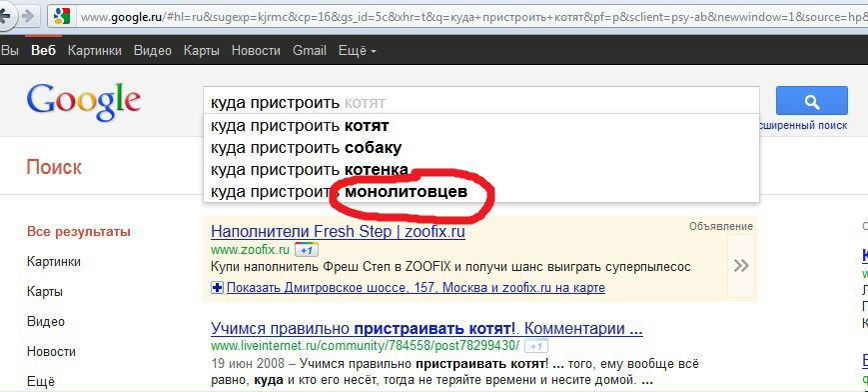868x392 pixels.
Task: Select suggestion куда пристроить собаку
Action: [481, 148]
